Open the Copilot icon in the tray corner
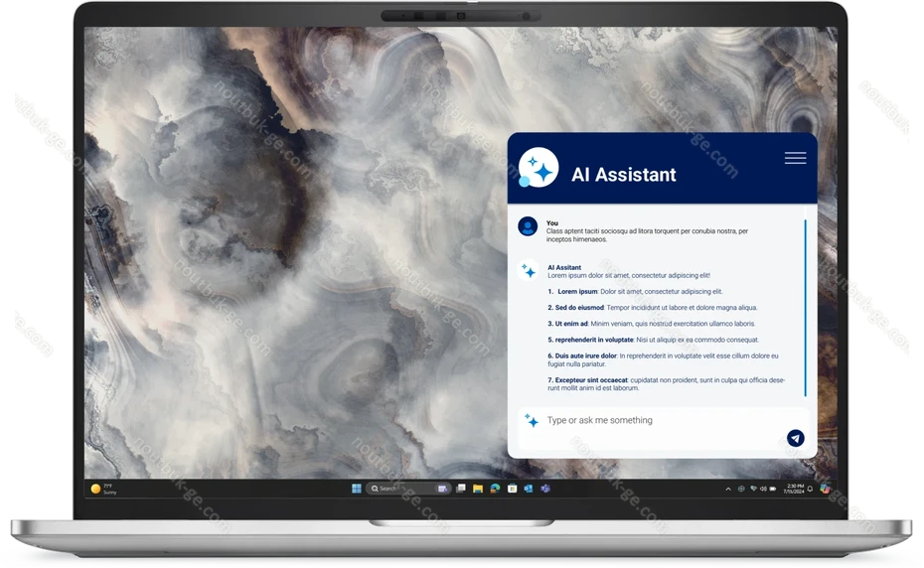924x568 pixels. [x=825, y=489]
